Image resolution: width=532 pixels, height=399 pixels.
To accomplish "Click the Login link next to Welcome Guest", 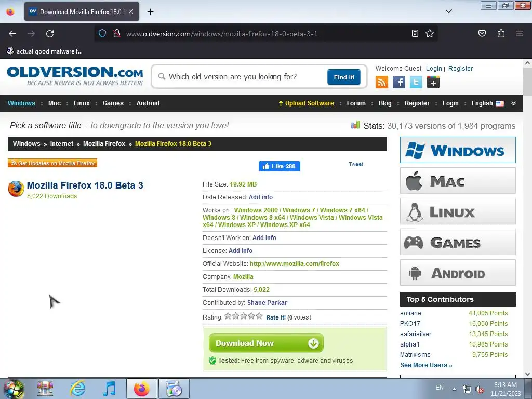I will tap(434, 69).
